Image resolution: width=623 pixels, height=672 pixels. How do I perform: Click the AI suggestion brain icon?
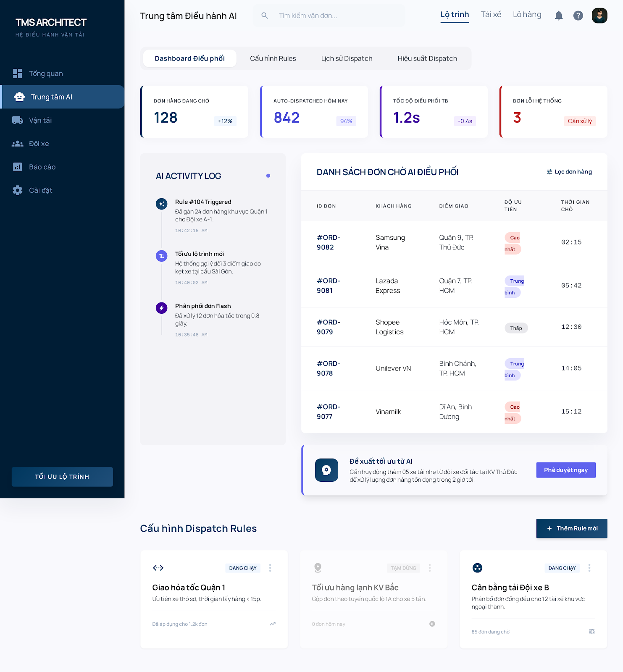pos(326,470)
